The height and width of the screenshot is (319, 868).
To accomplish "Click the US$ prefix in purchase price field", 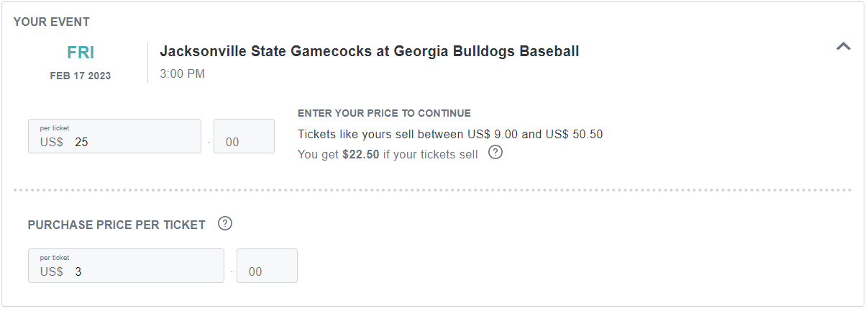I will coord(52,271).
